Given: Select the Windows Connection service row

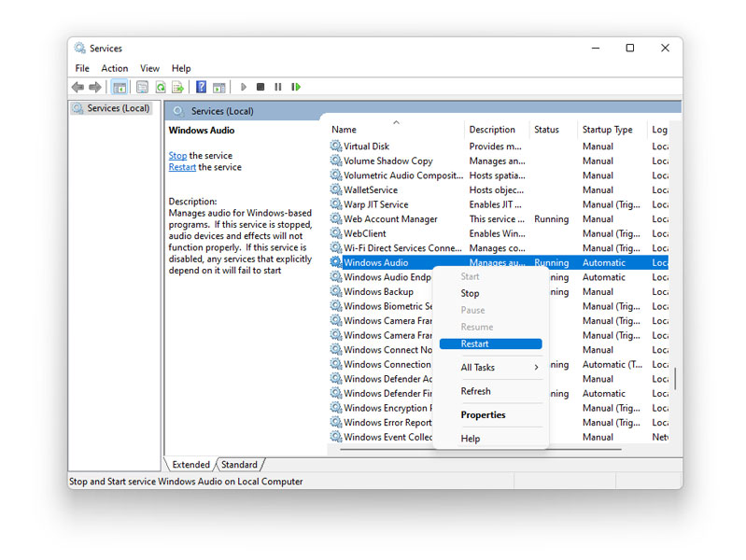Looking at the screenshot, I should point(499,364).
